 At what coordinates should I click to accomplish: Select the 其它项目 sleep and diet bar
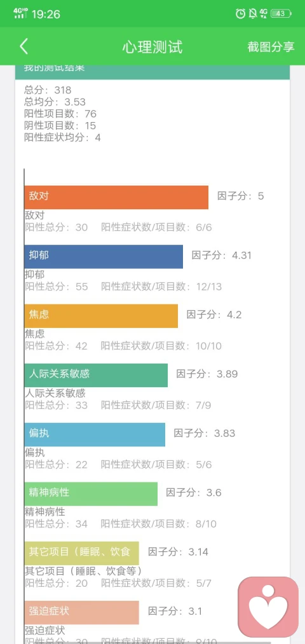tap(82, 553)
